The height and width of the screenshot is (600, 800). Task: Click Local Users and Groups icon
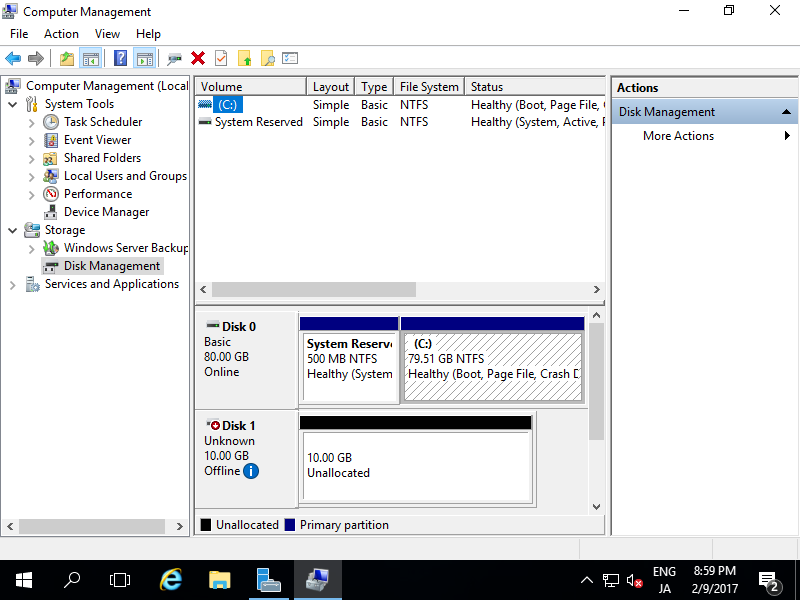coord(51,176)
